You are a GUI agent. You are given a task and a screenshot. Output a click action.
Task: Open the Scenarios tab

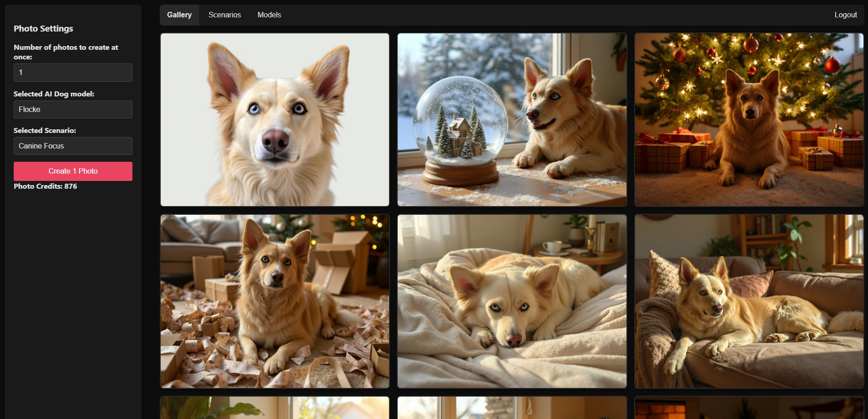point(225,15)
